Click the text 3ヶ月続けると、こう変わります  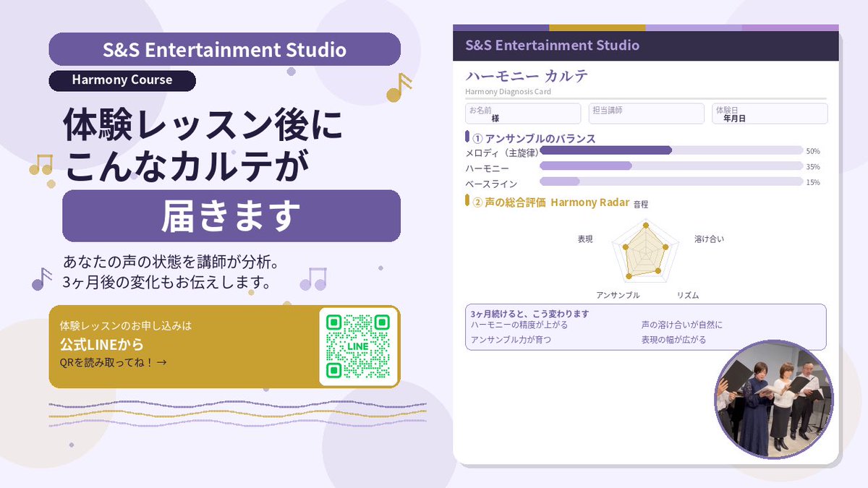pyautogui.click(x=529, y=314)
